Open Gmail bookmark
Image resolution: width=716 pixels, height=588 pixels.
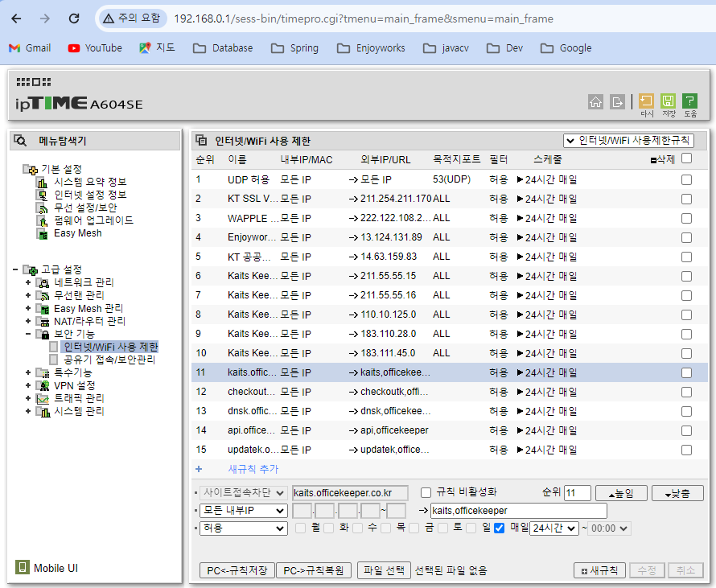click(30, 48)
